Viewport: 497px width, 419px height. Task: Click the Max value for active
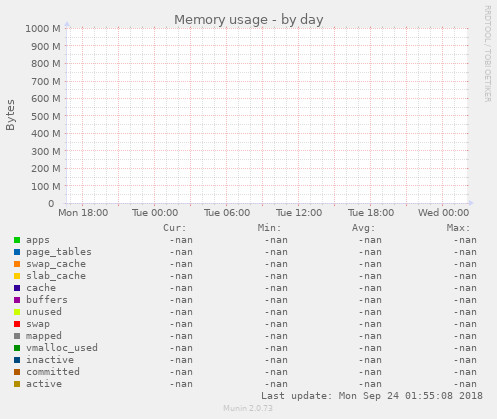coord(465,384)
